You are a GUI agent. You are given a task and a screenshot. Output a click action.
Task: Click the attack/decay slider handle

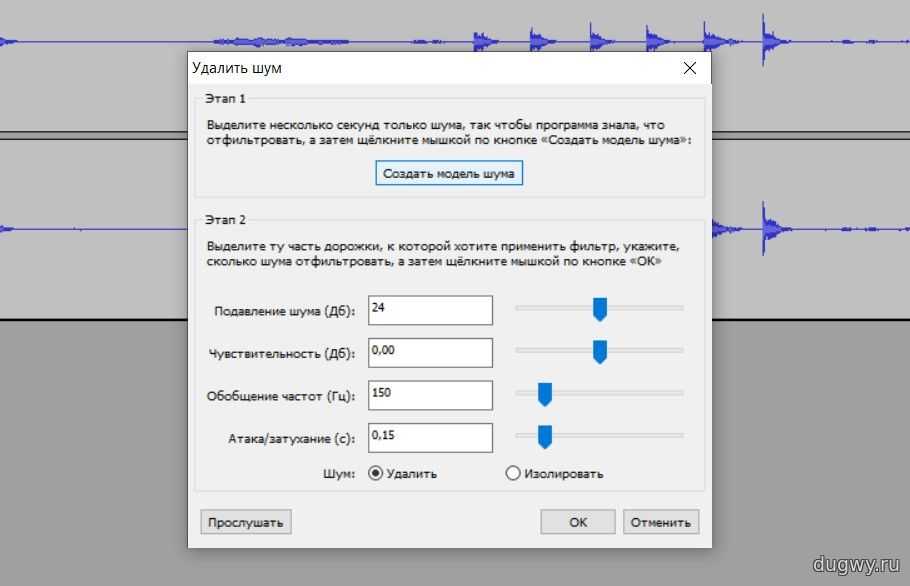point(544,437)
